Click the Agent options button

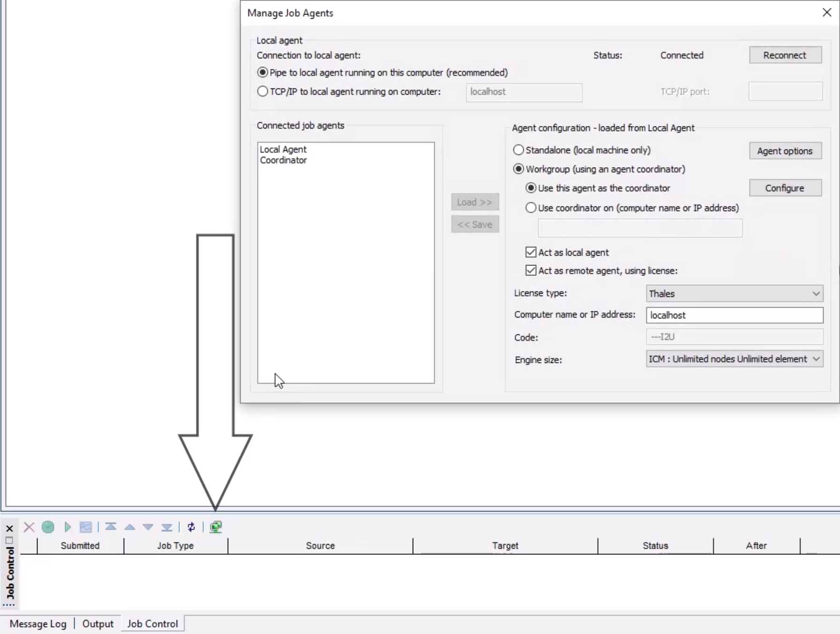tap(785, 151)
